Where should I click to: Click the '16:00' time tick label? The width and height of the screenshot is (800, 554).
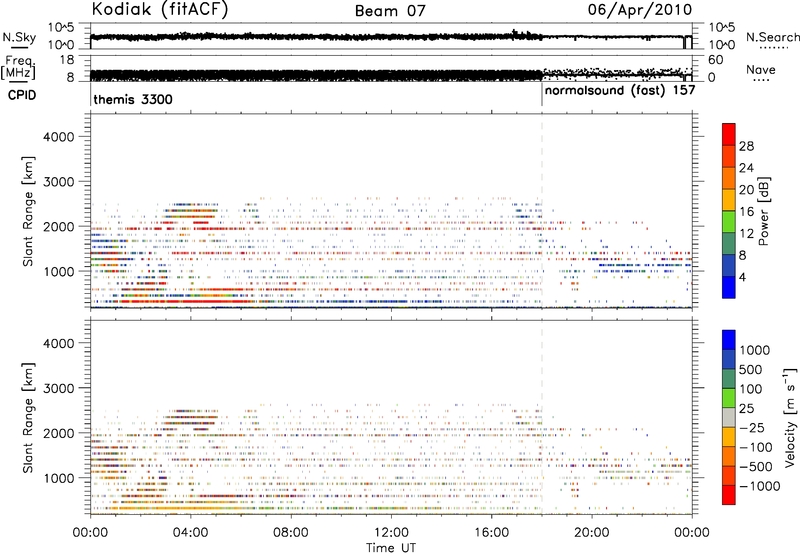point(491,533)
